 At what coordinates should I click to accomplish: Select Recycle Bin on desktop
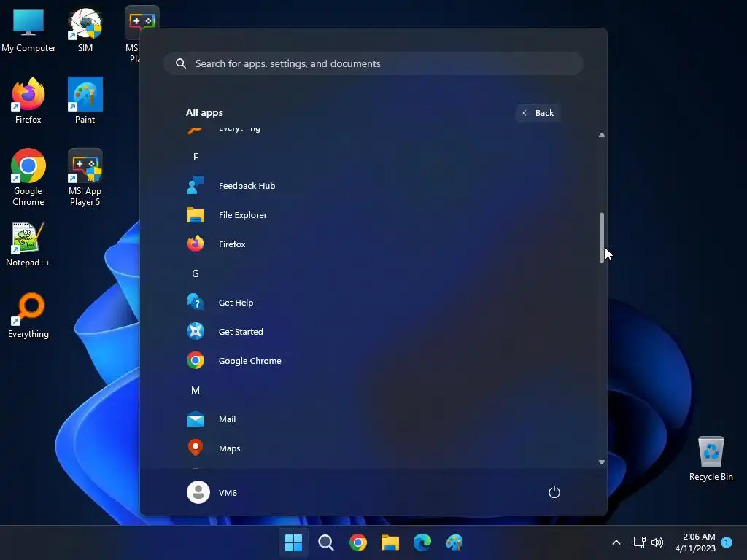tap(711, 459)
